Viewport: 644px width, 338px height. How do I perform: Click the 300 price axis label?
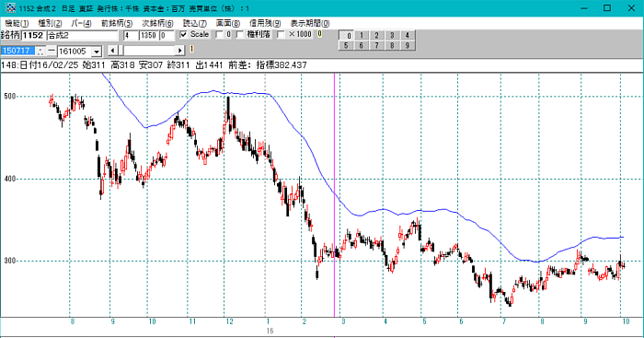tap(10, 261)
